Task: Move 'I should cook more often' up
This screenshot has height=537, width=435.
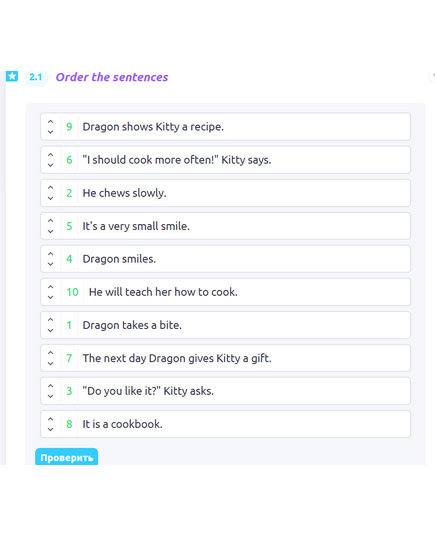Action: click(x=50, y=155)
